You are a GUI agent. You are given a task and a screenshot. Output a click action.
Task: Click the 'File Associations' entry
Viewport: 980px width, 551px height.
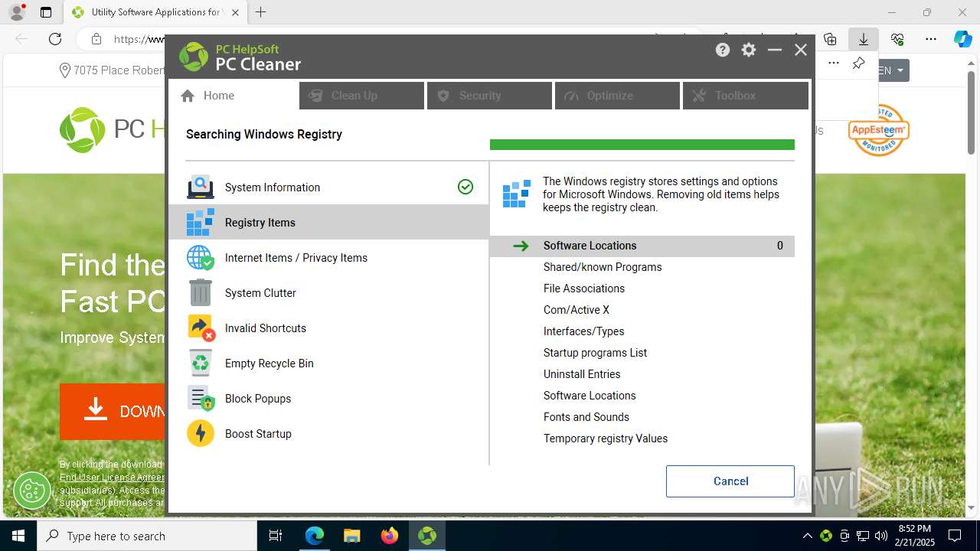584,289
